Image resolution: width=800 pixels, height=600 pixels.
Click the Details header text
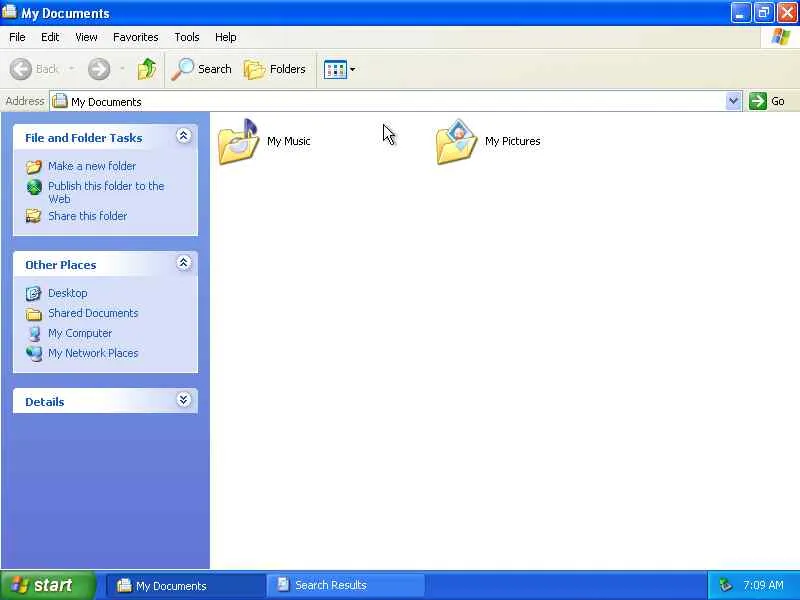point(45,402)
